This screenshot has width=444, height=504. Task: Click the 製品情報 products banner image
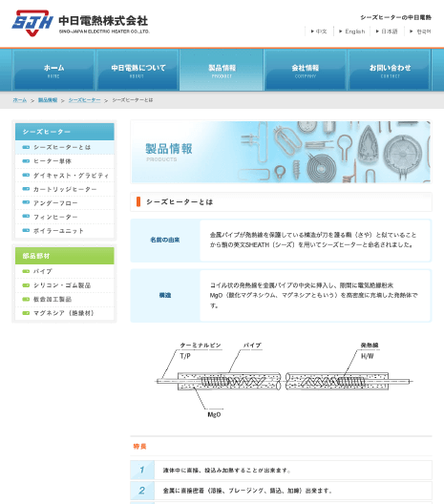point(281,152)
